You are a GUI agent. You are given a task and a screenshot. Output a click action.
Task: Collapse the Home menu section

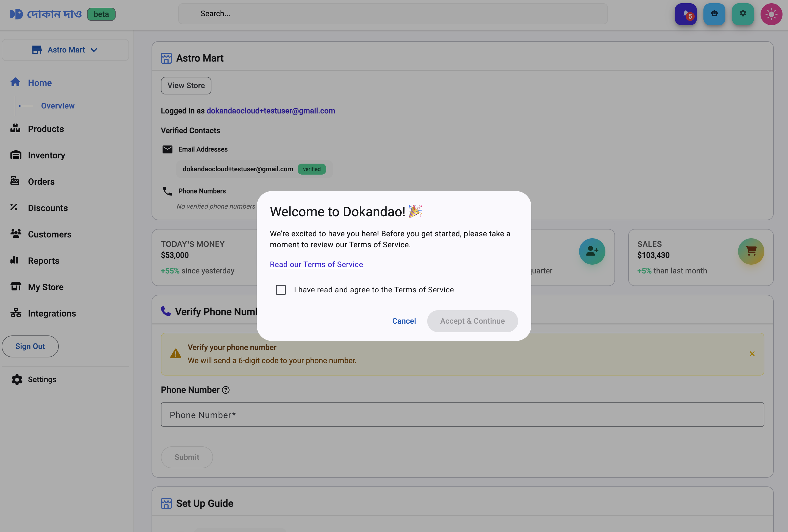pyautogui.click(x=40, y=83)
